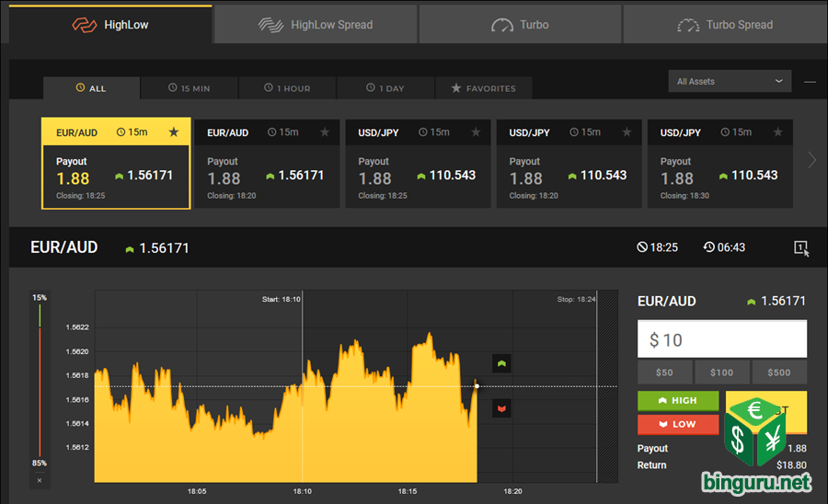Select USD/JPY card closing 18:30
This screenshot has height=504, width=828.
(x=719, y=164)
